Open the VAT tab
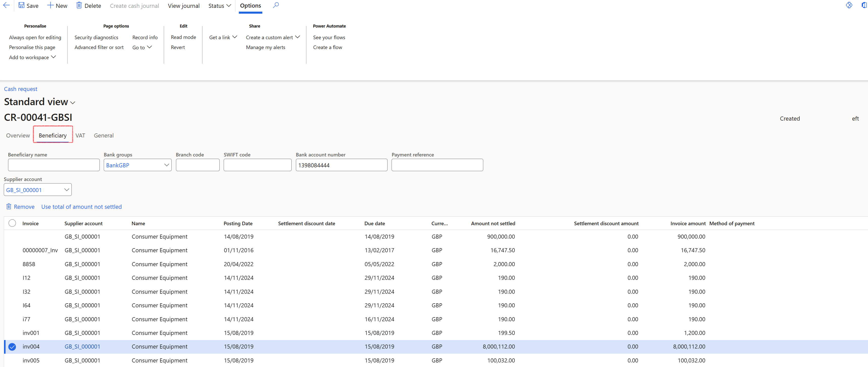The height and width of the screenshot is (367, 868). click(80, 135)
